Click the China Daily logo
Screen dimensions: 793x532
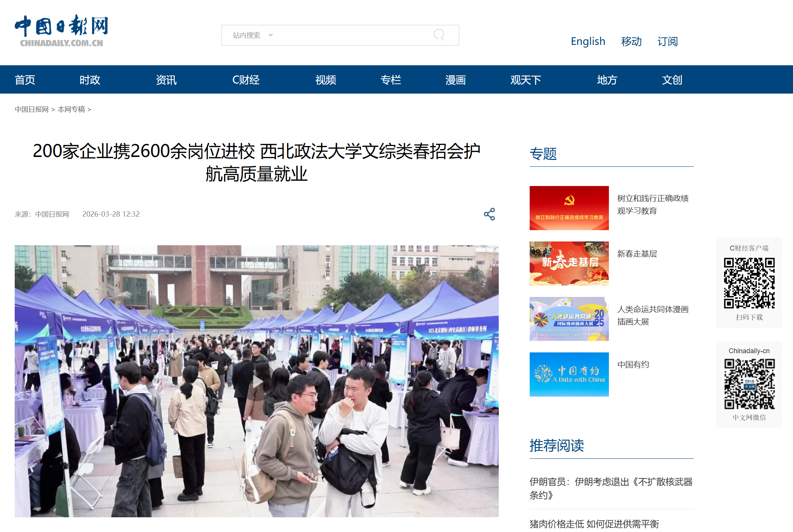(61, 31)
